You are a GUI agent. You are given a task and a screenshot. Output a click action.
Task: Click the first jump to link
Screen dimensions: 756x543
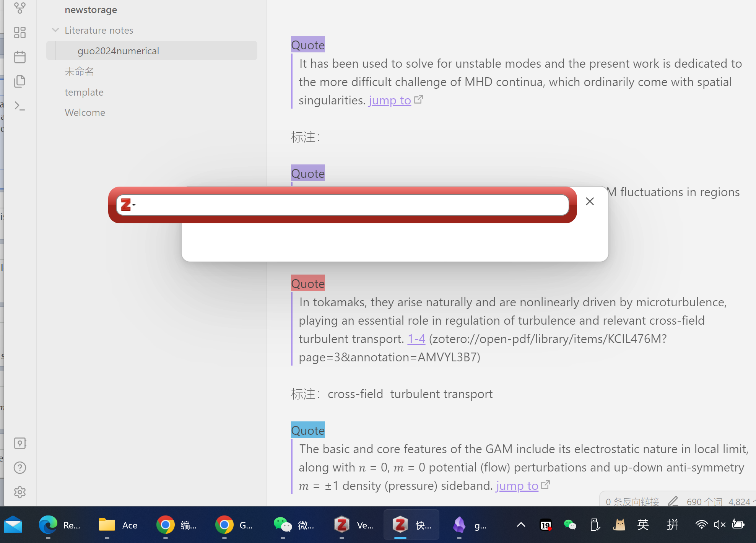(x=389, y=100)
